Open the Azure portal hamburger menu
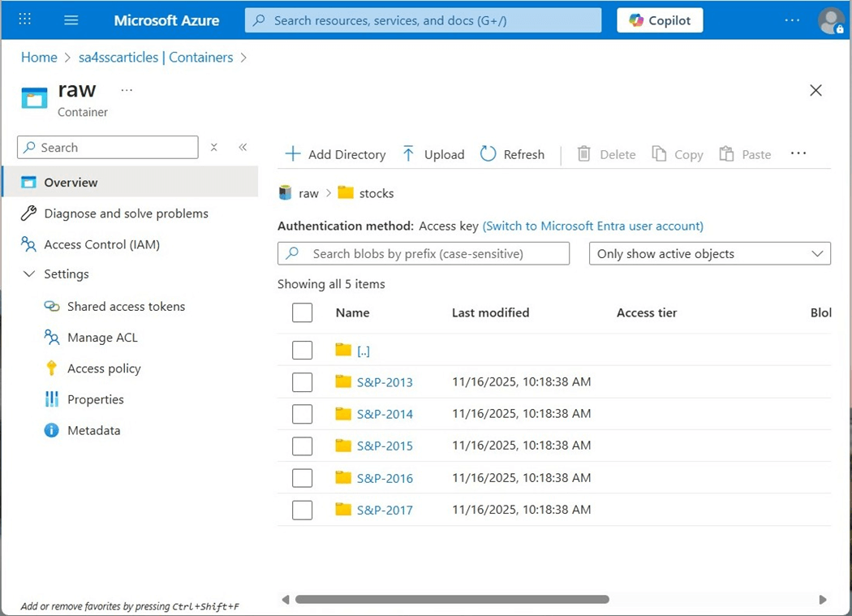 click(x=71, y=20)
